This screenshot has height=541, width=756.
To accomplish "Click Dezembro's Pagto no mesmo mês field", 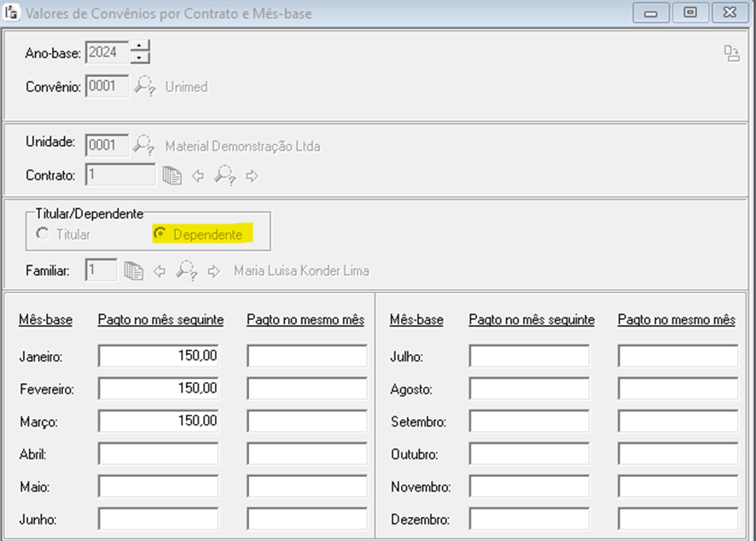I will click(x=677, y=519).
